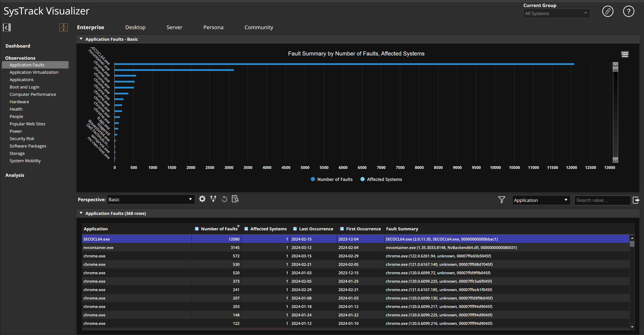Collapse the Application Faults - Basic section
This screenshot has width=644, height=335.
(x=81, y=39)
